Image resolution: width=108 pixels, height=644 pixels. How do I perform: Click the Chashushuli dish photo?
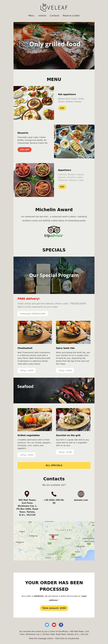35,332
